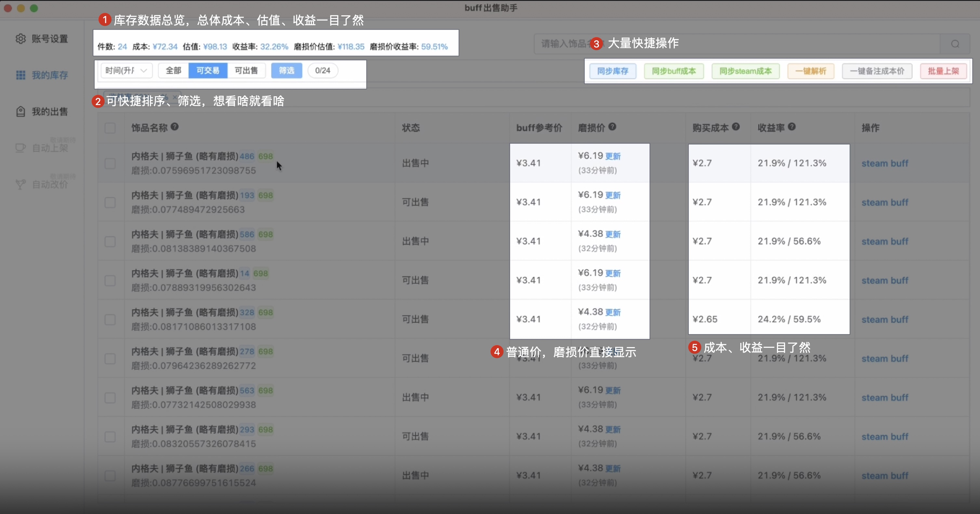Check the row with wear 0.07889319956302643
The width and height of the screenshot is (980, 514).
click(x=110, y=281)
